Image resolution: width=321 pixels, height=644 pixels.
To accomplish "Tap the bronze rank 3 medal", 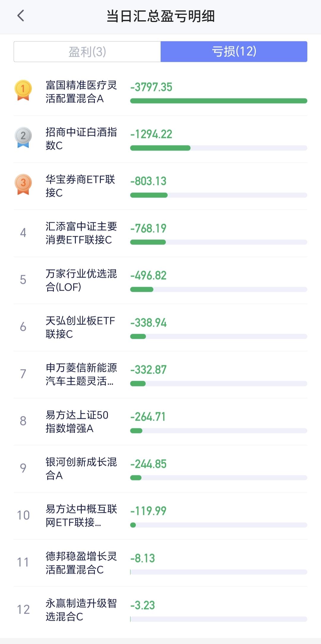I will pos(23,184).
